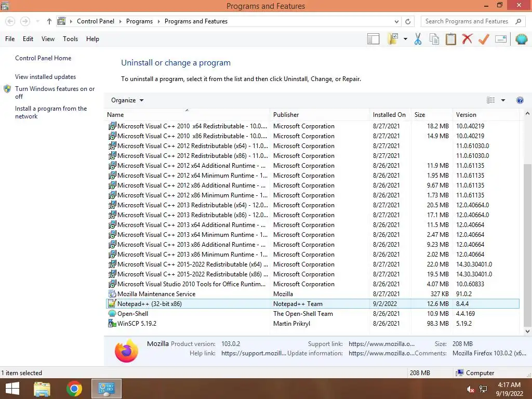The width and height of the screenshot is (532, 399).
Task: Sort the list by the Version column
Action: (486, 115)
